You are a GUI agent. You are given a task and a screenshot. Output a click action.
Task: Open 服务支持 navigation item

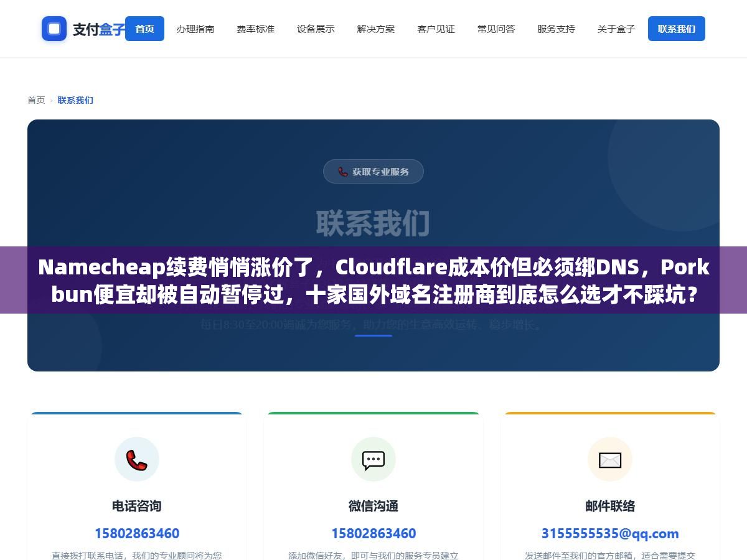[556, 29]
